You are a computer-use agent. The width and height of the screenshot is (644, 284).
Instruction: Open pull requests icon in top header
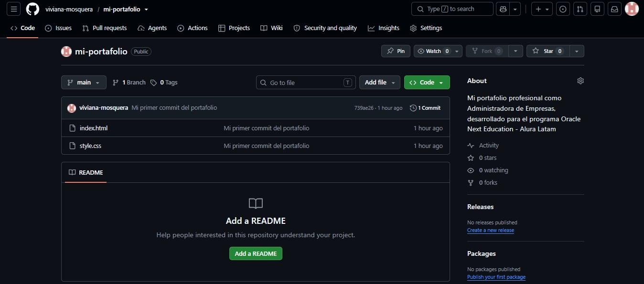(580, 9)
